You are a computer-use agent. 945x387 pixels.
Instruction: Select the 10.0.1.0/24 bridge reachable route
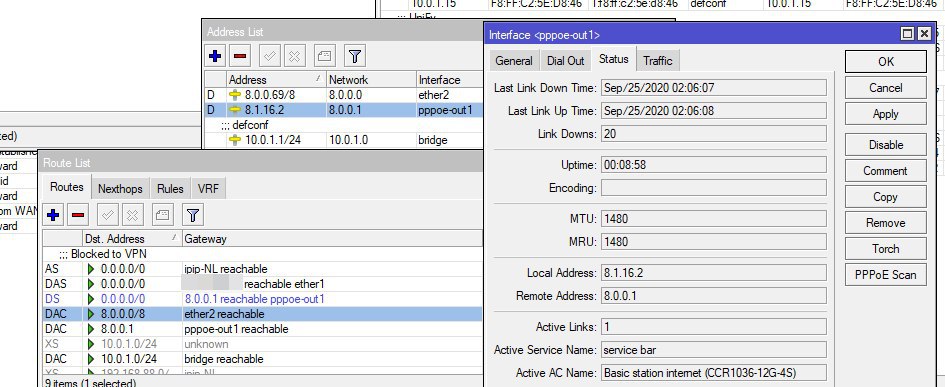[263, 359]
